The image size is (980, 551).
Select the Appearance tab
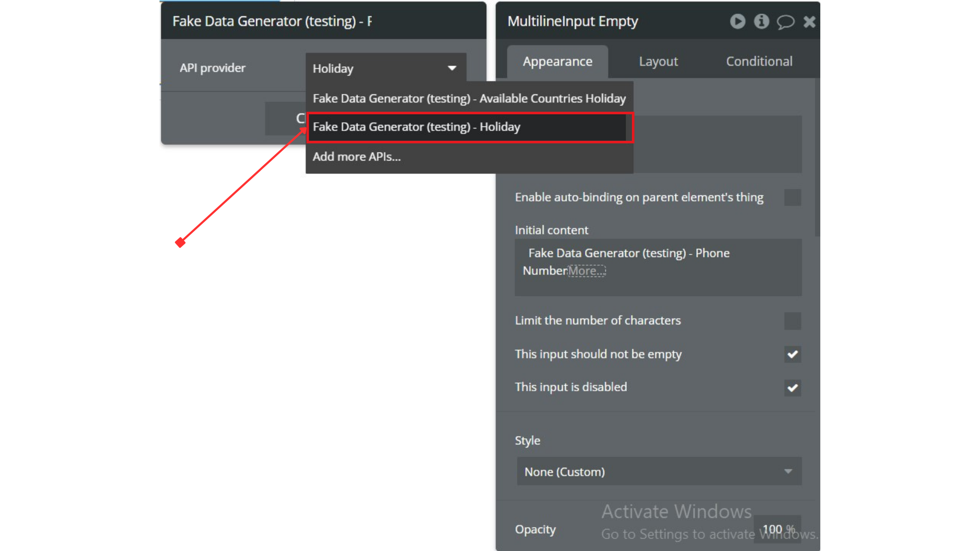(x=557, y=62)
